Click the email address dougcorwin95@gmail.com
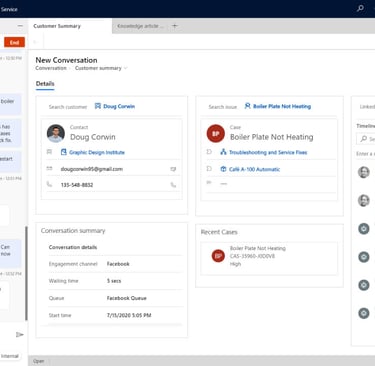The height and width of the screenshot is (366, 375). tap(92, 169)
